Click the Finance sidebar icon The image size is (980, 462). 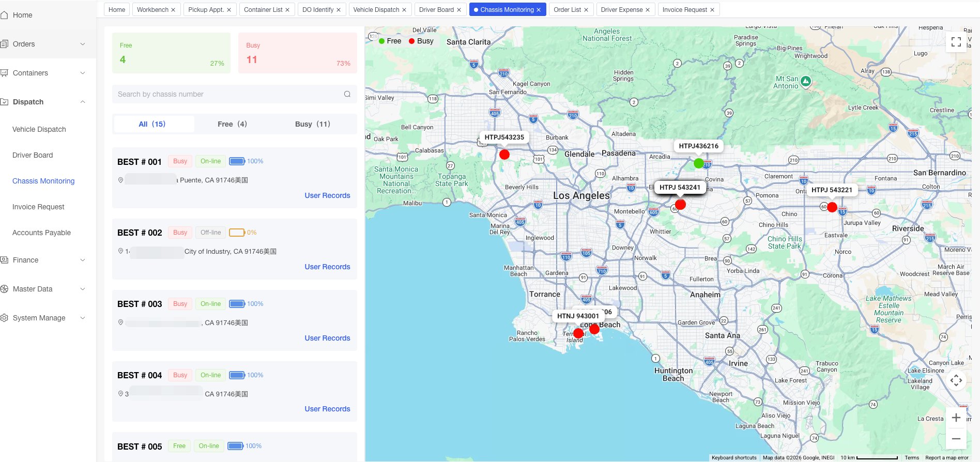[x=4, y=260]
